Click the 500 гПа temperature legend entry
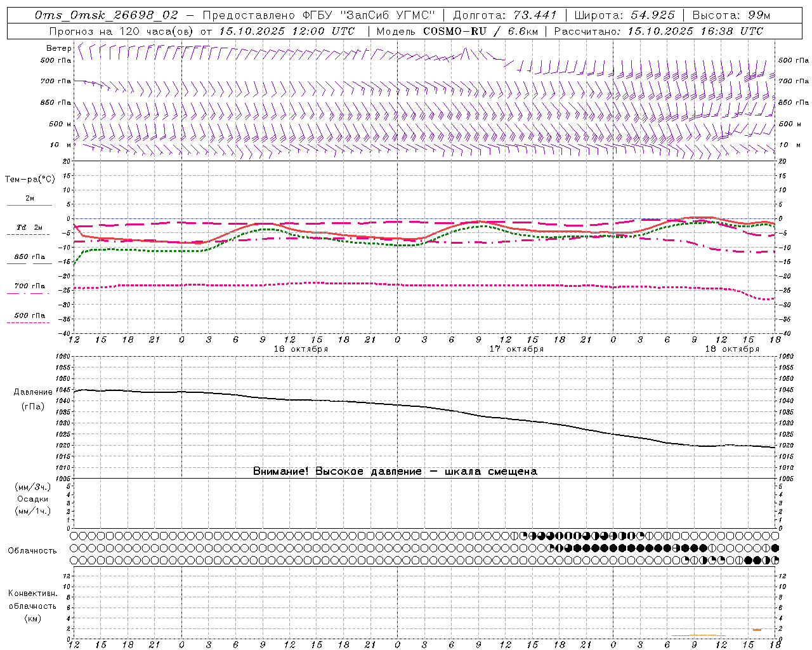 (x=30, y=315)
